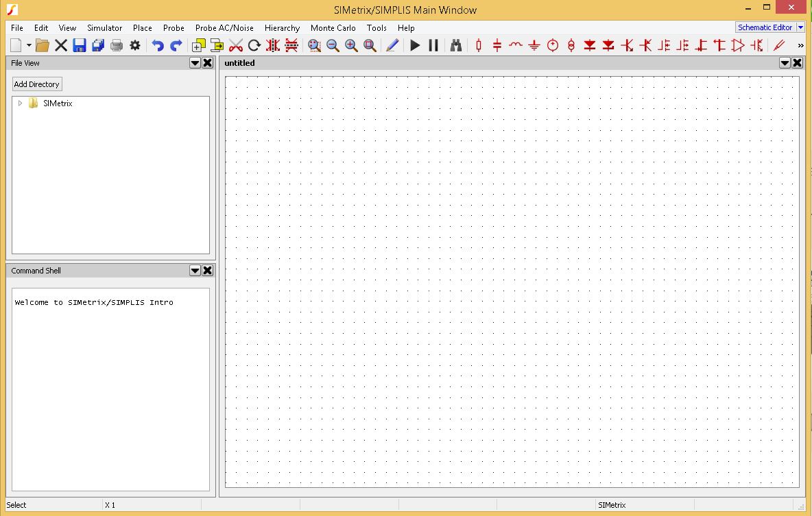812x516 pixels.
Task: Close the untitled schematic tab
Action: click(798, 63)
